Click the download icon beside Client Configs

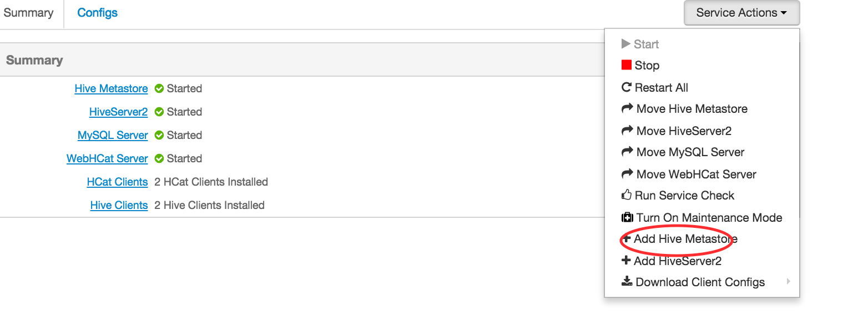coord(627,282)
